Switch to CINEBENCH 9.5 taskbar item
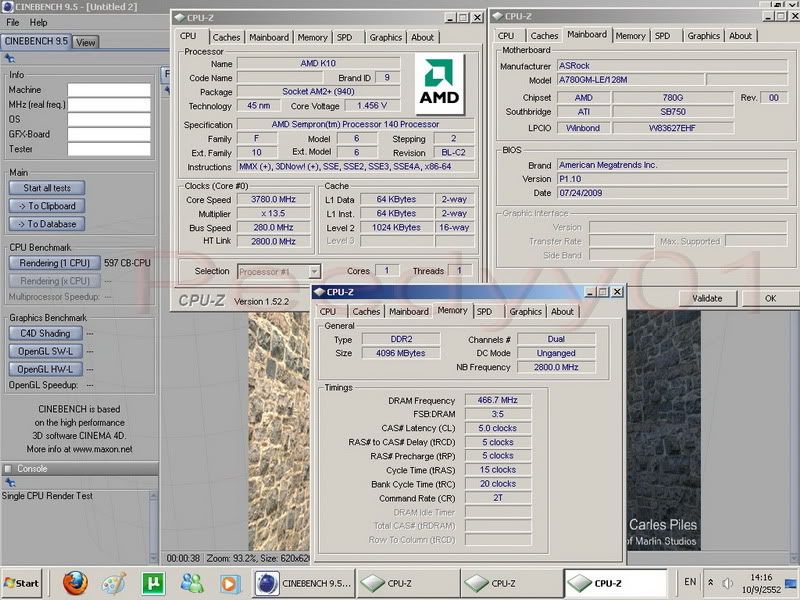The image size is (800, 600). pyautogui.click(x=304, y=583)
